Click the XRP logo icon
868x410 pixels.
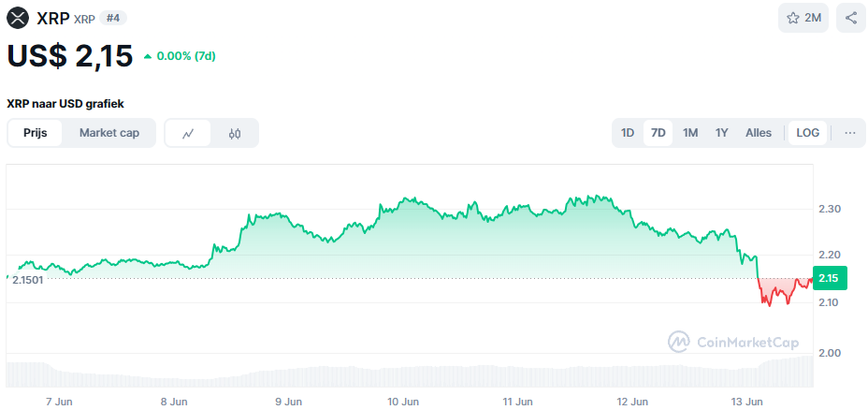tap(18, 18)
